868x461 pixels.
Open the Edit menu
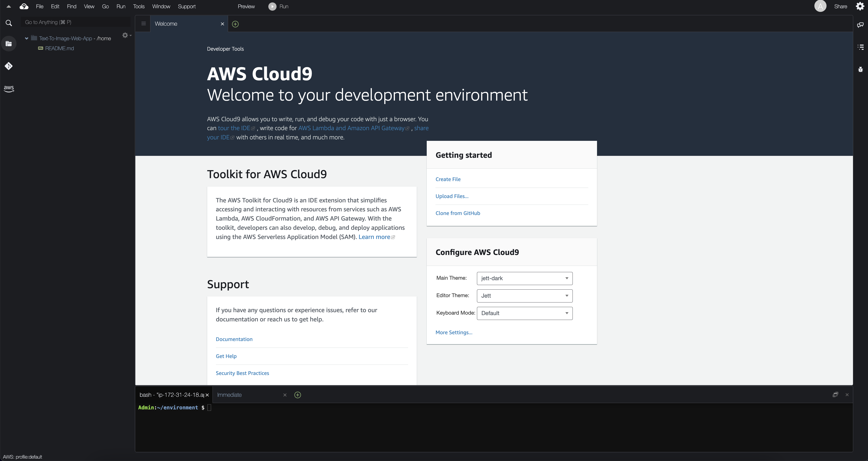(x=55, y=6)
